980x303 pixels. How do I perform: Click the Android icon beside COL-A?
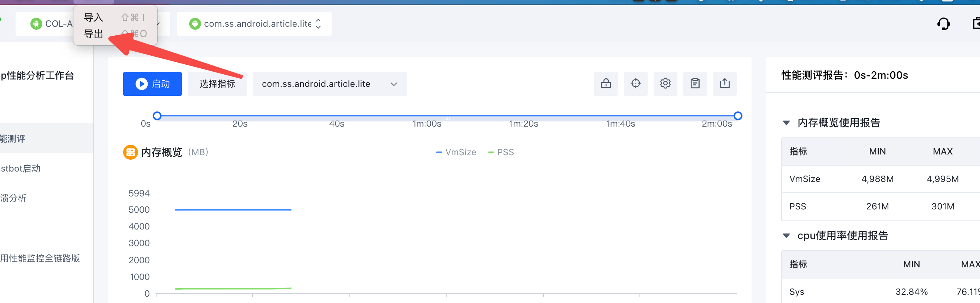[36, 24]
